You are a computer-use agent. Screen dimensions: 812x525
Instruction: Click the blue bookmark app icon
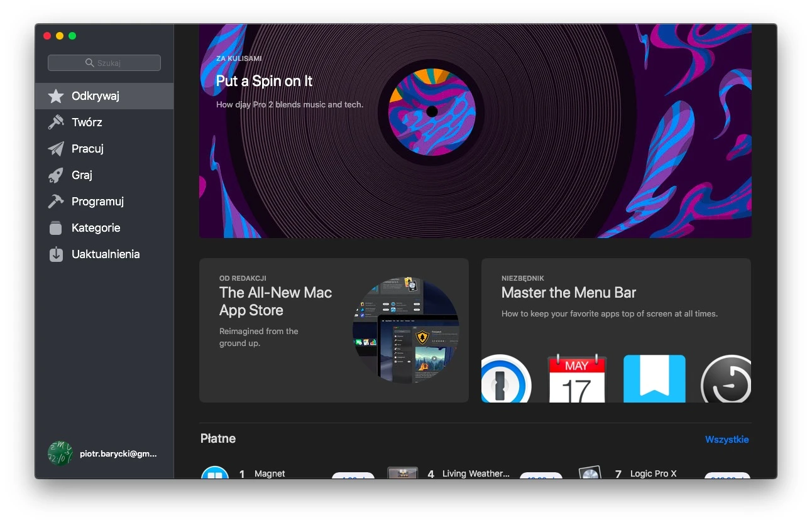click(654, 379)
